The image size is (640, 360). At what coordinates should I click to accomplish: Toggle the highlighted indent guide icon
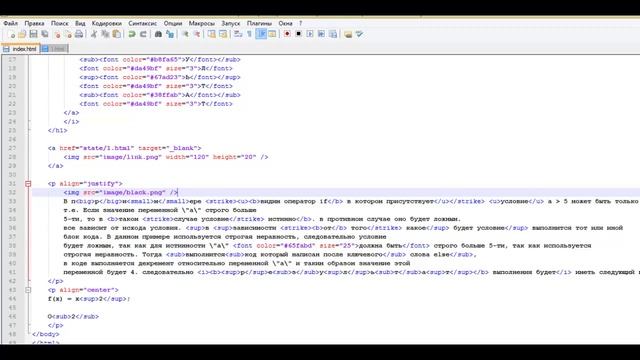[x=261, y=34]
